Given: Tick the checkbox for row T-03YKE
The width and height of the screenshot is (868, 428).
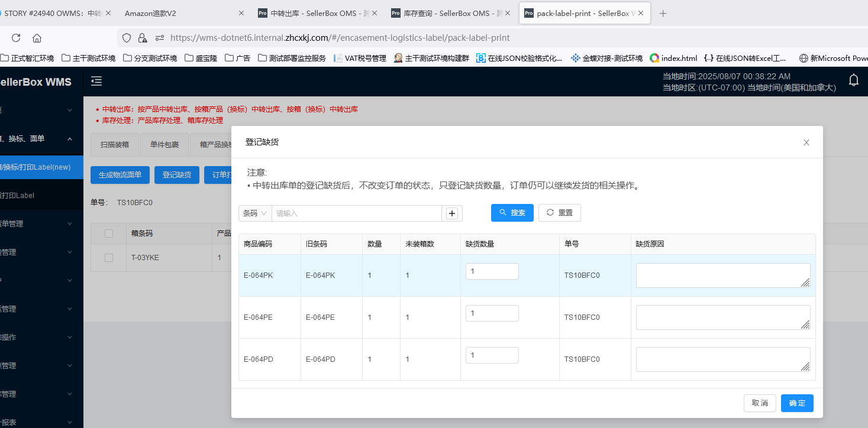Looking at the screenshot, I should point(109,258).
